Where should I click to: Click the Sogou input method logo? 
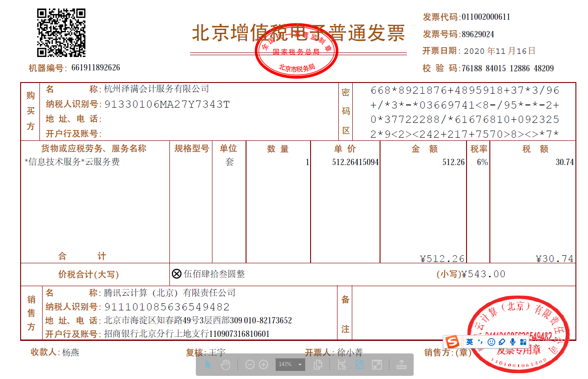pos(453,342)
